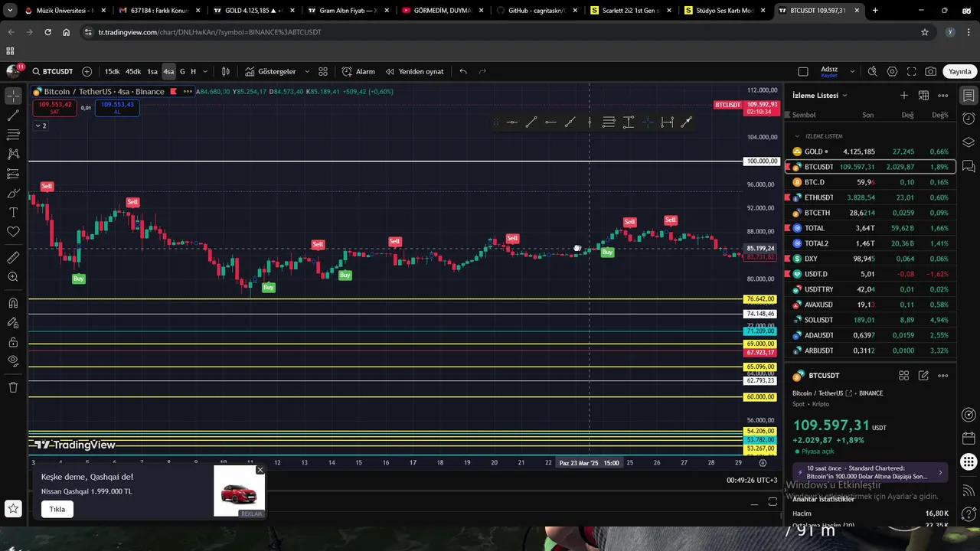
Task: Lock all drawing tools
Action: point(13,341)
